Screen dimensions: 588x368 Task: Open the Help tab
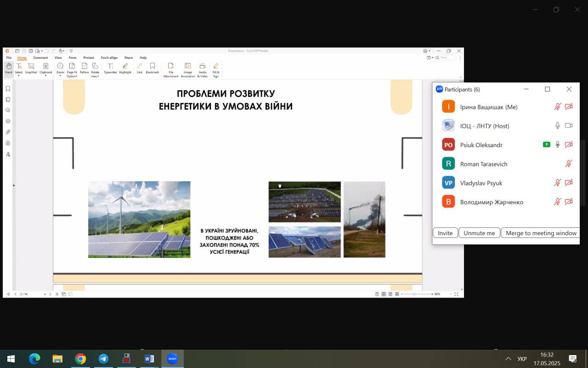pos(143,58)
